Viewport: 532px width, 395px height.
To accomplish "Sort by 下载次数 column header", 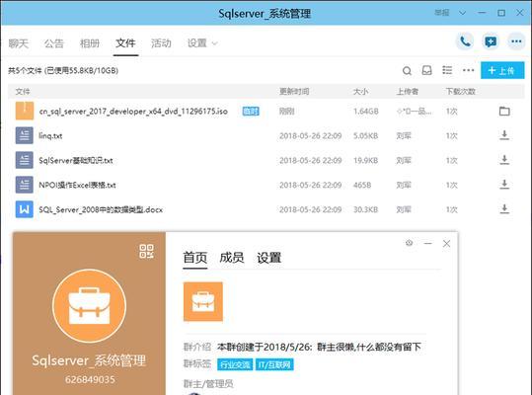I will 460,91.
